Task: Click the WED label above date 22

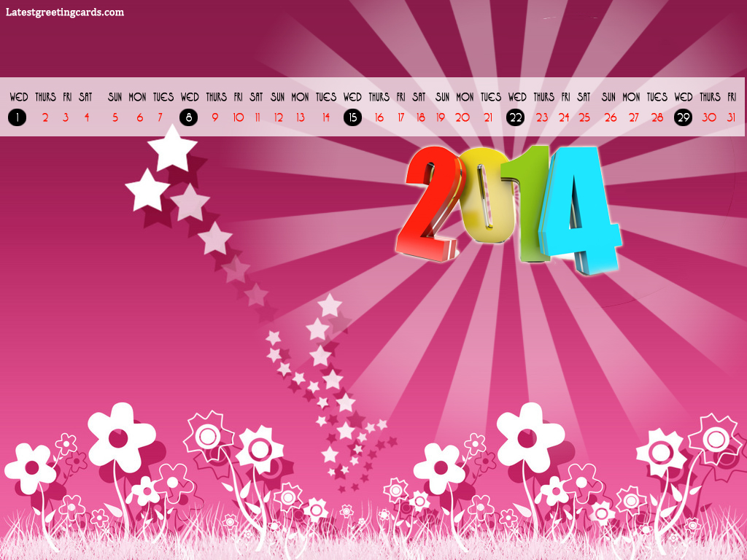Action: (517, 97)
